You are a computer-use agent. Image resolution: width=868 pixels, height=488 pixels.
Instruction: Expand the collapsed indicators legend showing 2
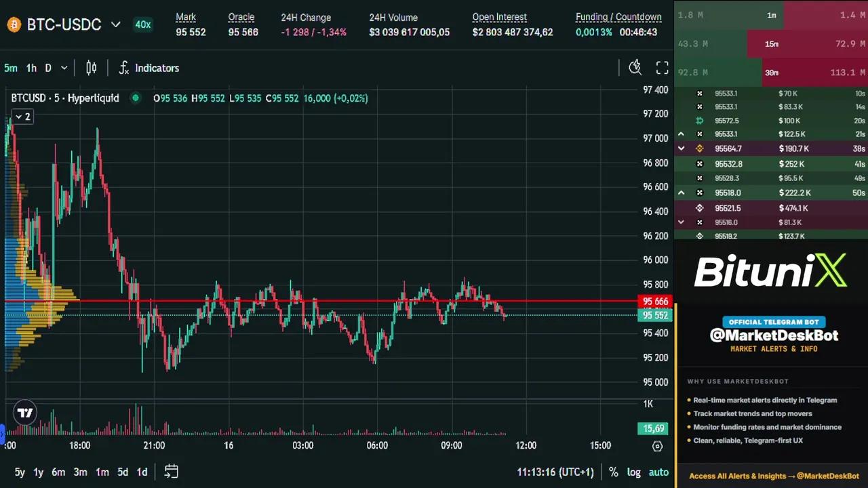pos(22,117)
